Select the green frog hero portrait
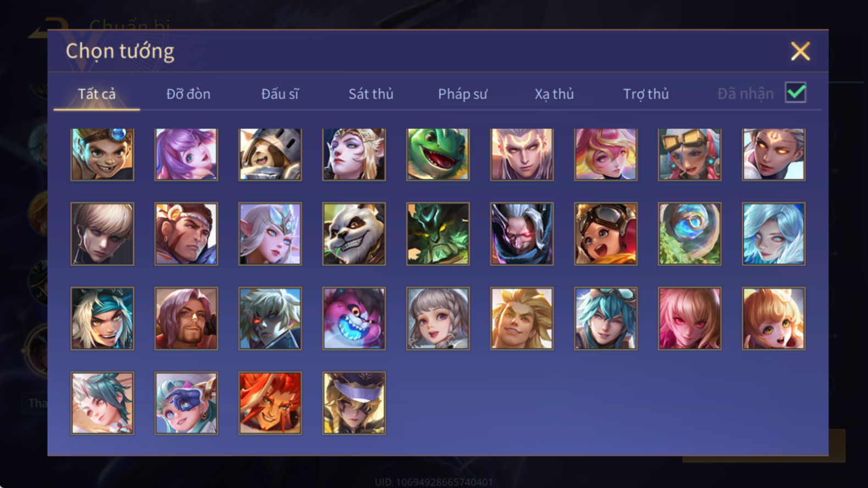The image size is (868, 488). (438, 154)
